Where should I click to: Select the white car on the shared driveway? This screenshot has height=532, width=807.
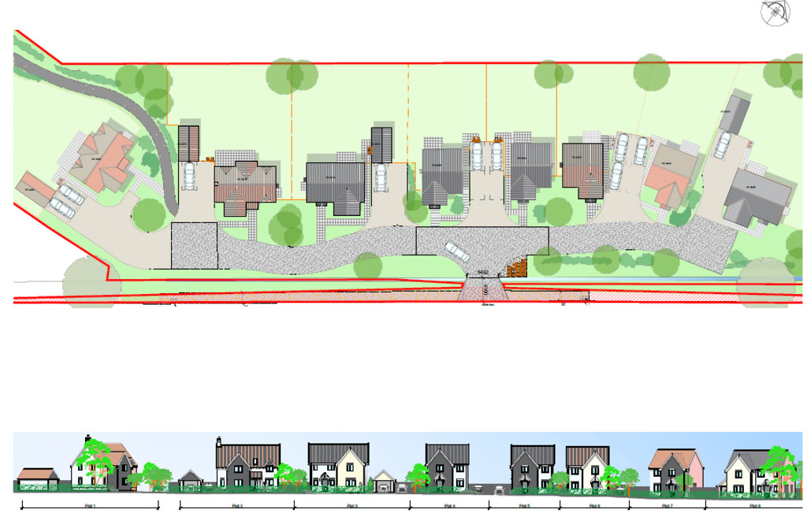[x=456, y=251]
